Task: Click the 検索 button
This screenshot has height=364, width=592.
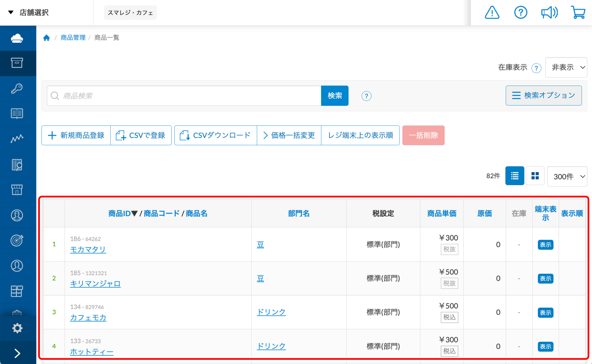Action: point(335,96)
